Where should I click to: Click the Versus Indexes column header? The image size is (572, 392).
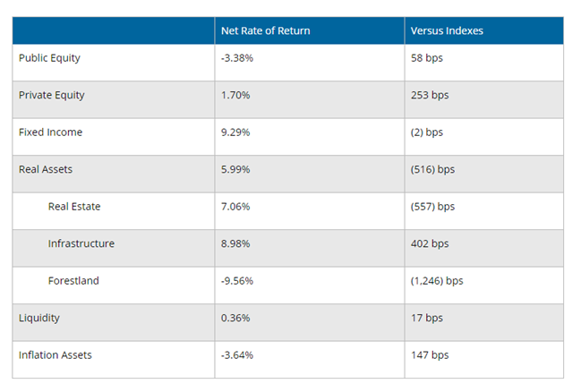pos(448,30)
